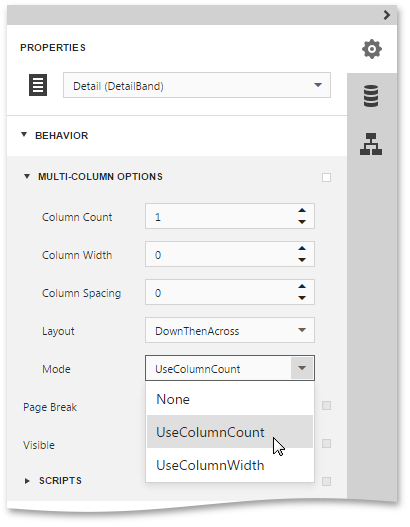The height and width of the screenshot is (527, 410).
Task: Toggle the Multi-Column Options property marker
Action: point(326,177)
